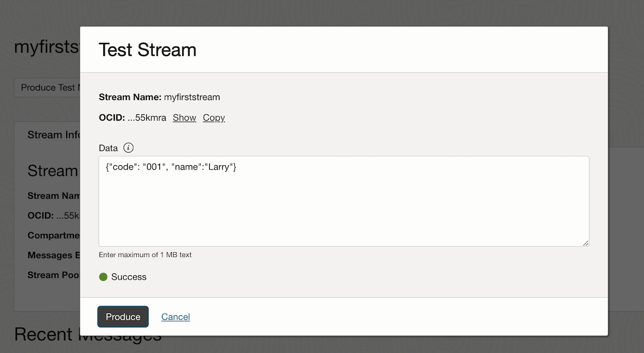Cancel the Test Stream dialog
This screenshot has width=644, height=353.
(x=176, y=317)
